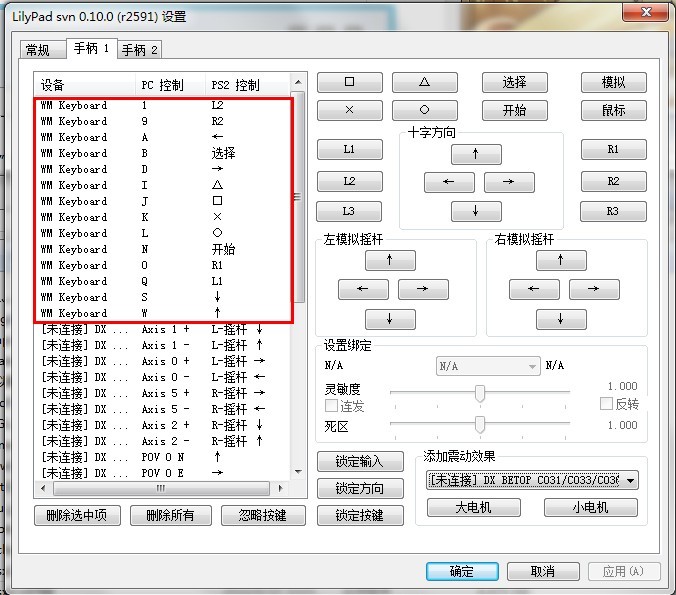The height and width of the screenshot is (595, 676).
Task: Click 锁定按键 button
Action: [360, 515]
